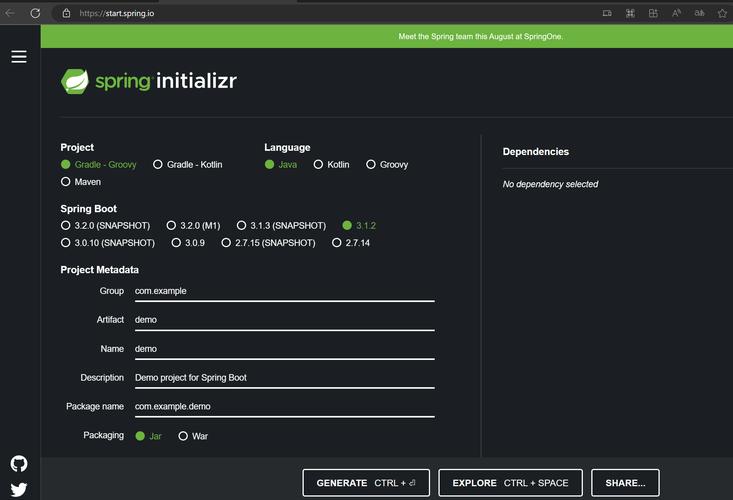The height and width of the screenshot is (500, 733).
Task: Select Gradle - Kotlin project type
Action: (188, 164)
